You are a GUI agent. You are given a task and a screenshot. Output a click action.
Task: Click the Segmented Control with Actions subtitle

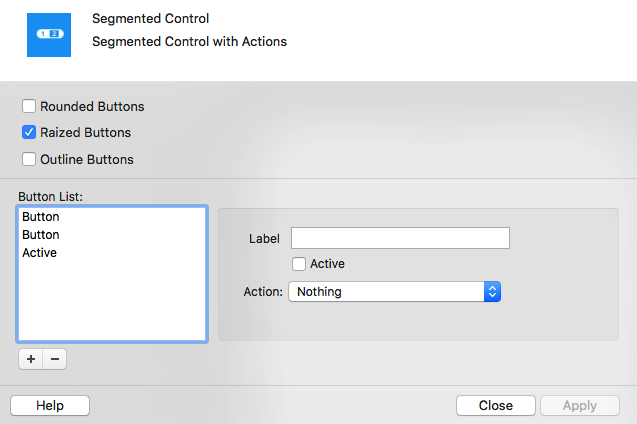[x=189, y=42]
